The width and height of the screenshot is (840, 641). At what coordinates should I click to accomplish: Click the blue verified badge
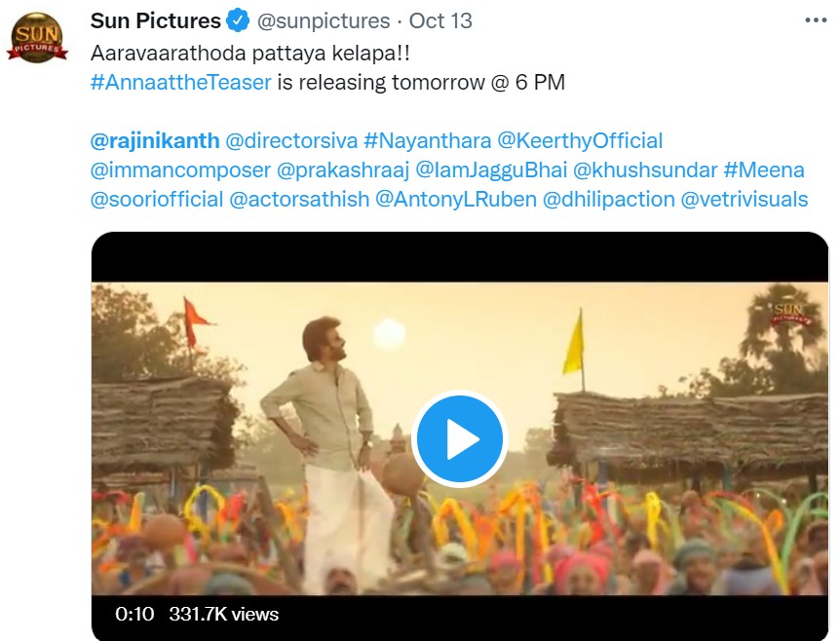coord(235,19)
